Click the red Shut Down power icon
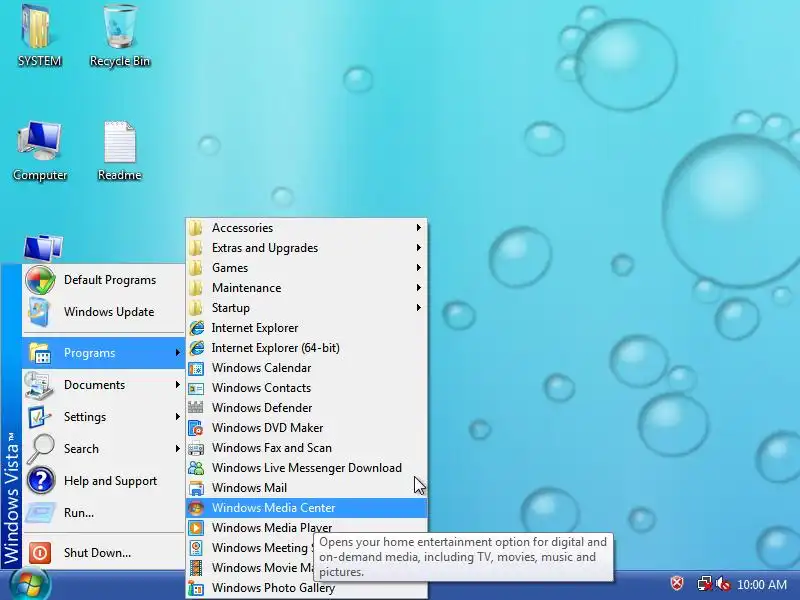800x600 pixels. (x=40, y=553)
